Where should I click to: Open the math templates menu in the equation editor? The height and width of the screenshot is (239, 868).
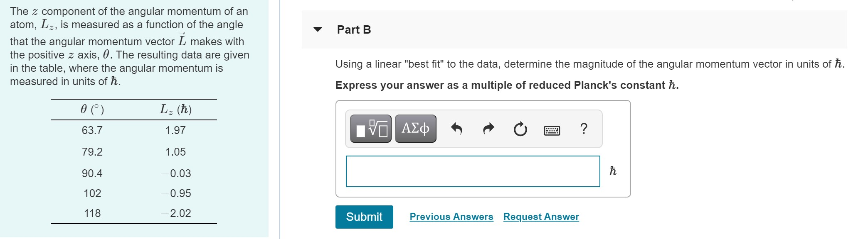tap(371, 129)
